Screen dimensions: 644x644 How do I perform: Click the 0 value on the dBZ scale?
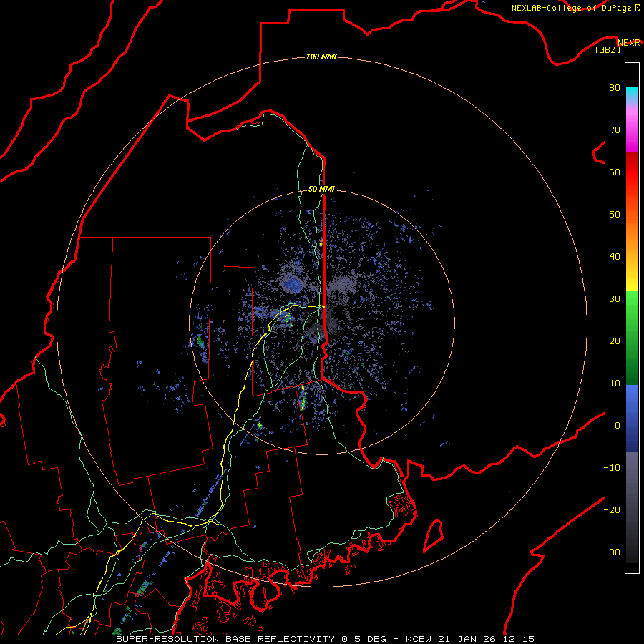[618, 426]
